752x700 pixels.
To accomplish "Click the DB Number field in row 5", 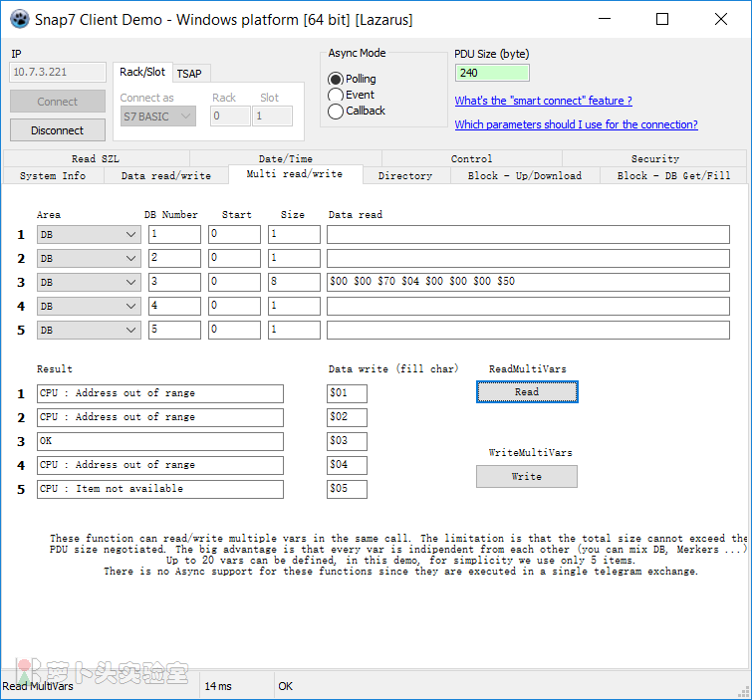I will [174, 331].
